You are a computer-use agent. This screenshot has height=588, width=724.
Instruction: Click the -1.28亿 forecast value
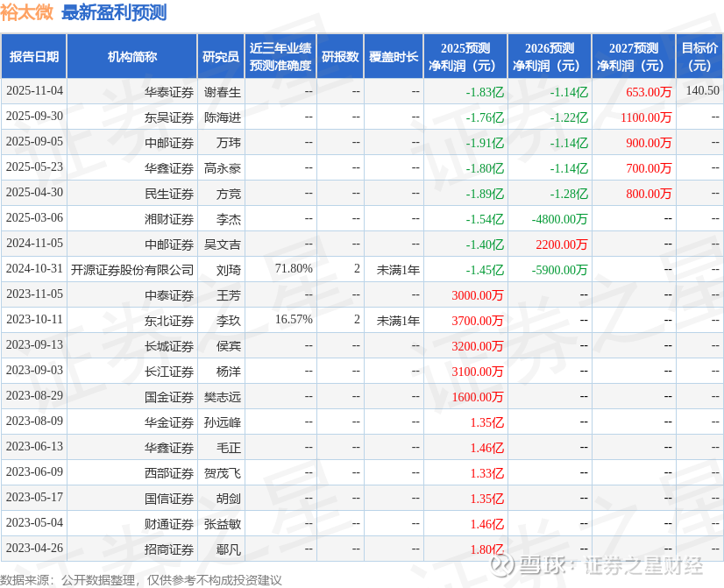[569, 194]
